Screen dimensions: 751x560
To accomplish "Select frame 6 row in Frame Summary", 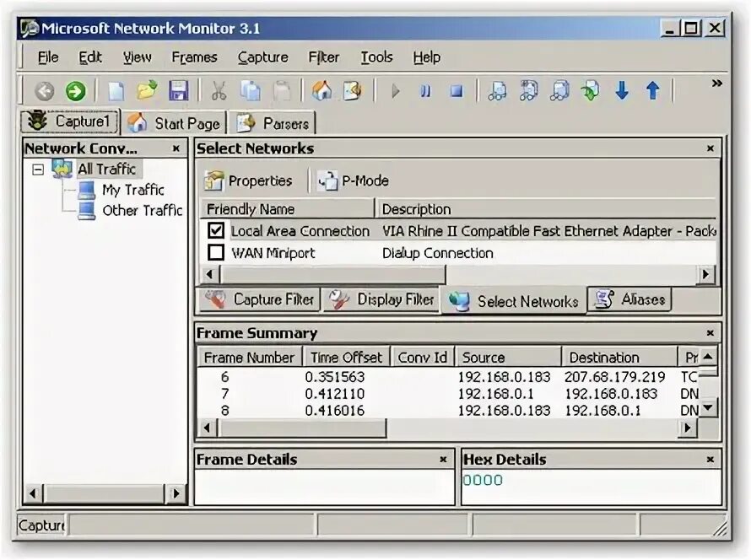I will click(x=448, y=377).
